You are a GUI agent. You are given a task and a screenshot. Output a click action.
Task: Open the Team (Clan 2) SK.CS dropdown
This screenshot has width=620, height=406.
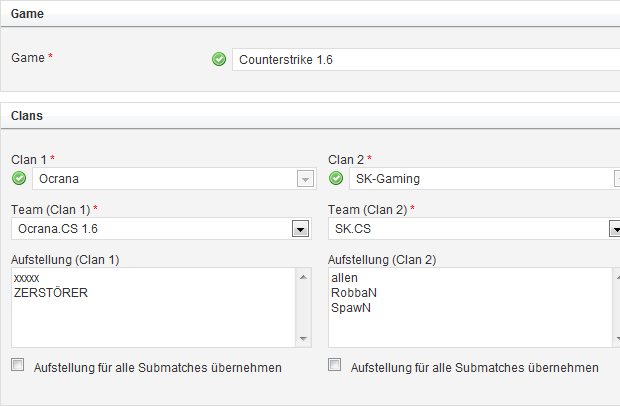(616, 229)
